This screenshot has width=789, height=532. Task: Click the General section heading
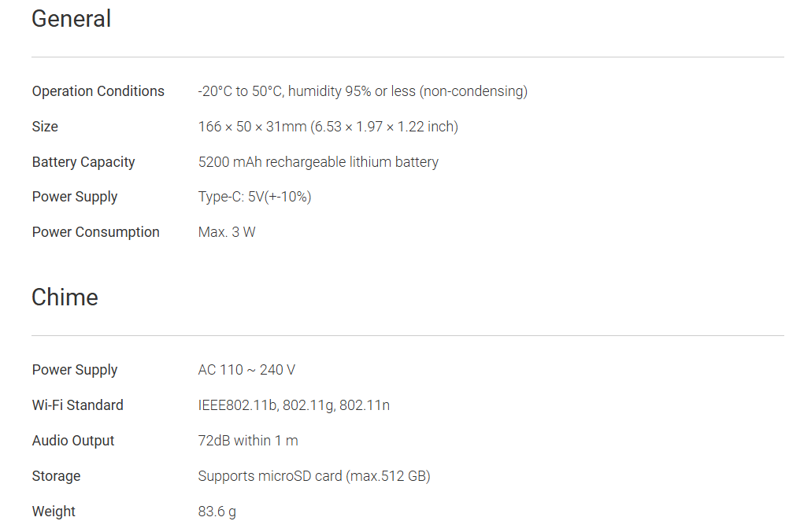(71, 19)
